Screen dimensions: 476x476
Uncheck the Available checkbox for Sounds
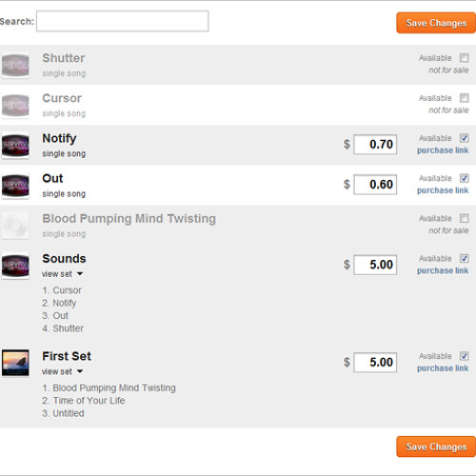coord(465,258)
